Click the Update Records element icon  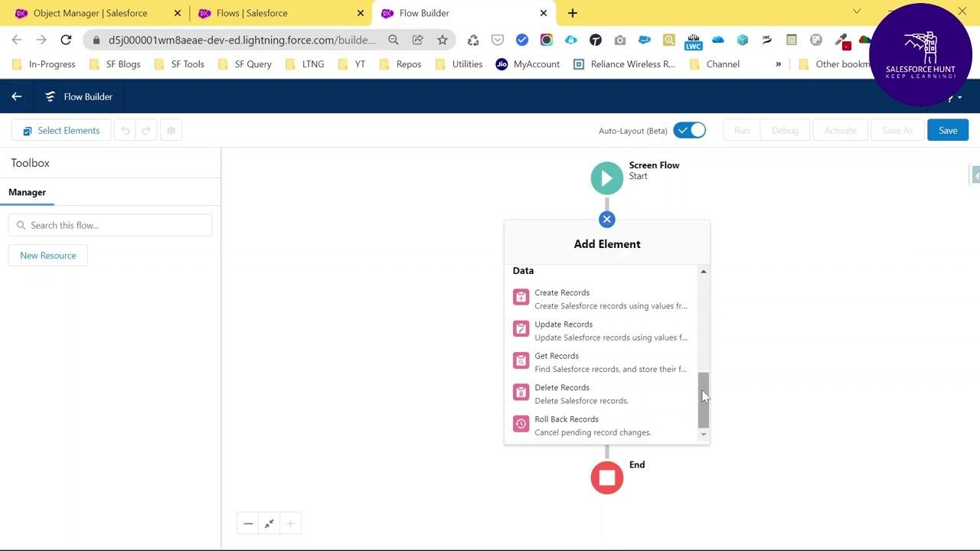click(521, 329)
